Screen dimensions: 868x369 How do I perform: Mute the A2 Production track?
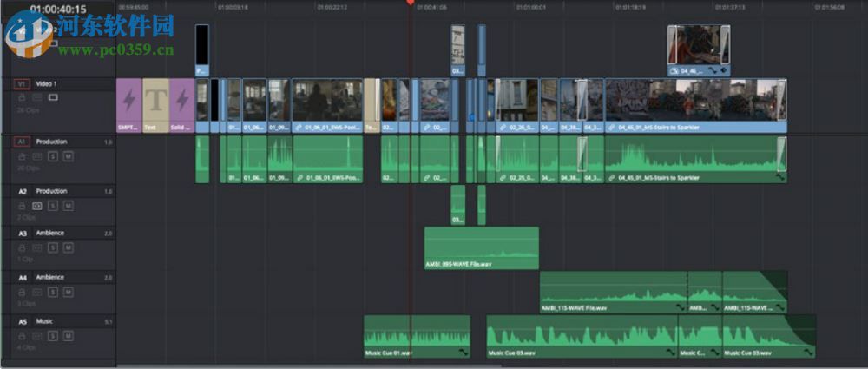[68, 206]
